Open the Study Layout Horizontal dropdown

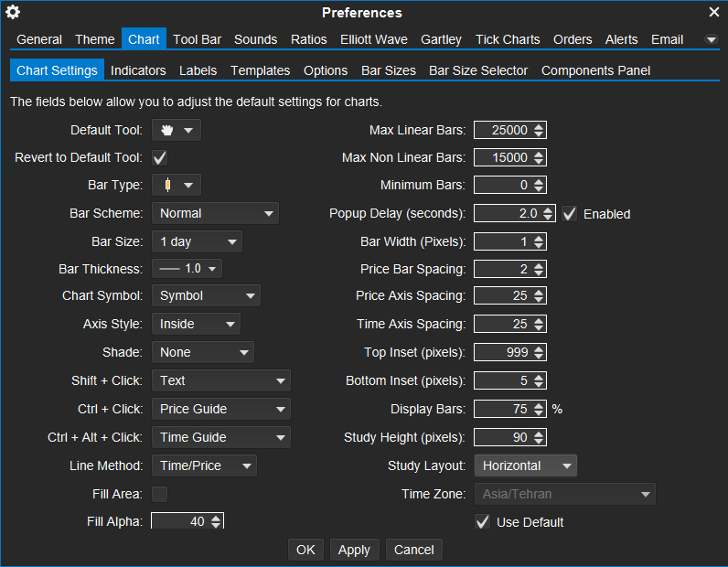coord(526,465)
